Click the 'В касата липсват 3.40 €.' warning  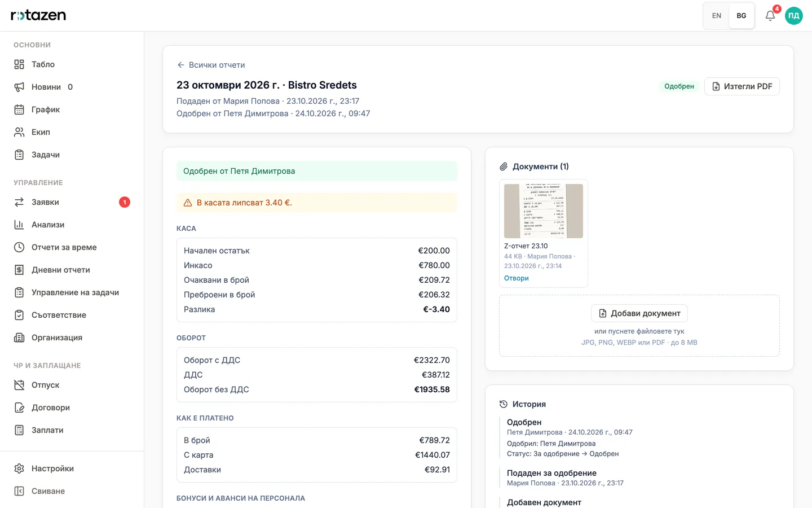pos(317,203)
